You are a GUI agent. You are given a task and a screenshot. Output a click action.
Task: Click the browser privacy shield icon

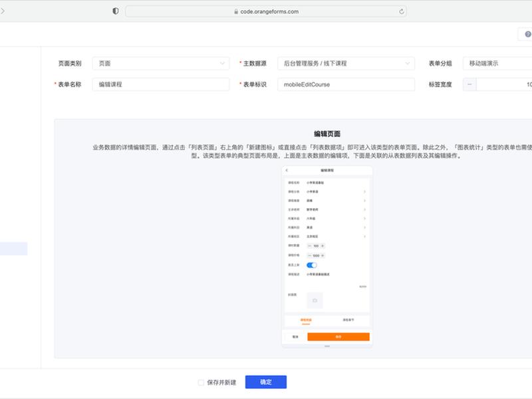click(x=115, y=11)
